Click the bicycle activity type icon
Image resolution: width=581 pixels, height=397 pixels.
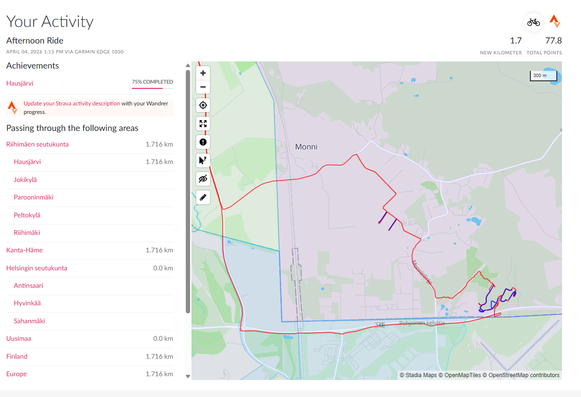[533, 22]
